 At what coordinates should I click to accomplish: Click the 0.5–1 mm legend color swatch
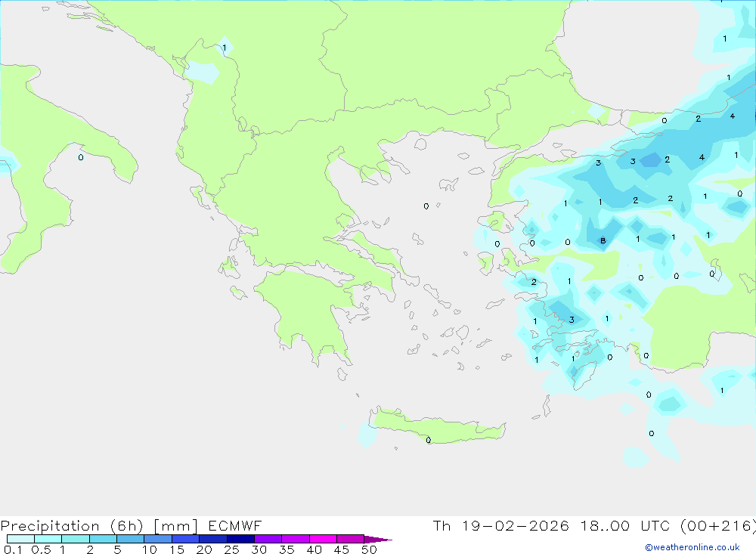click(48, 539)
